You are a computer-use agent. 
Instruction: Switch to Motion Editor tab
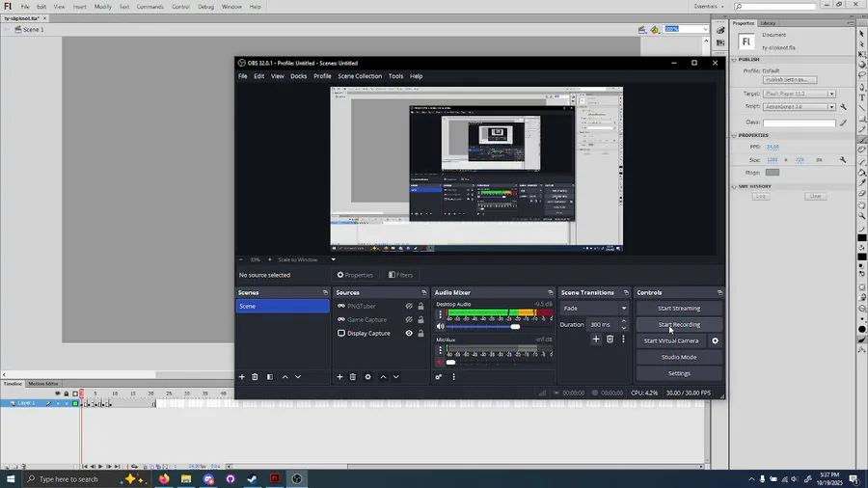tap(43, 384)
